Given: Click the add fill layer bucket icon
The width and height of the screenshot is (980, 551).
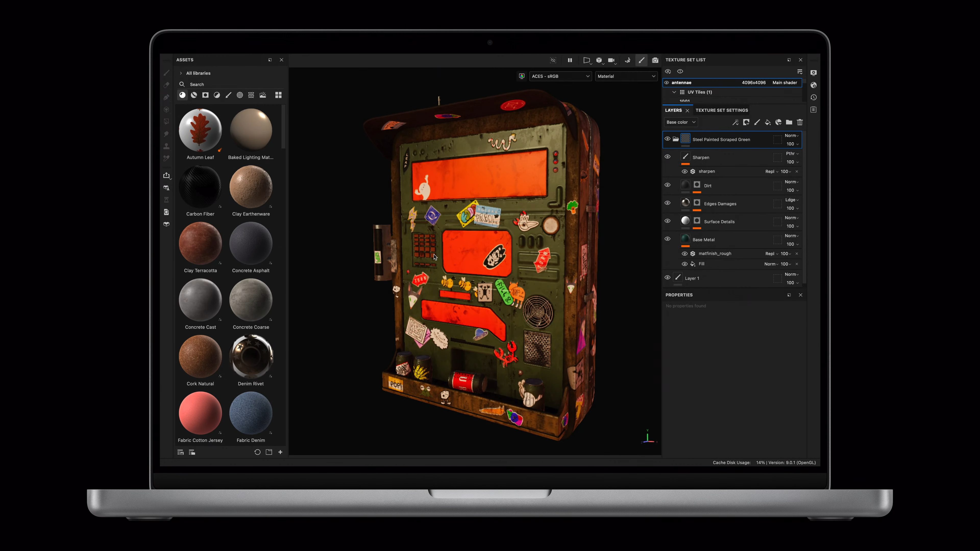Looking at the screenshot, I should coord(767,122).
